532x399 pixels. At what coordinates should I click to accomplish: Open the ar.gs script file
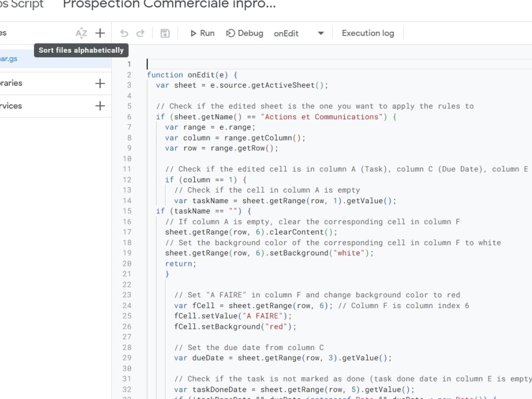coord(8,59)
